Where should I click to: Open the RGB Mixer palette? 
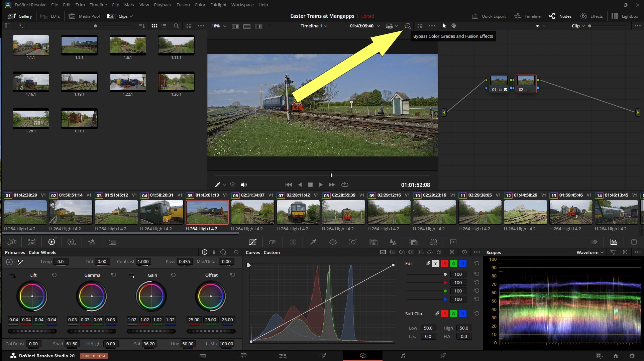[x=92, y=242]
